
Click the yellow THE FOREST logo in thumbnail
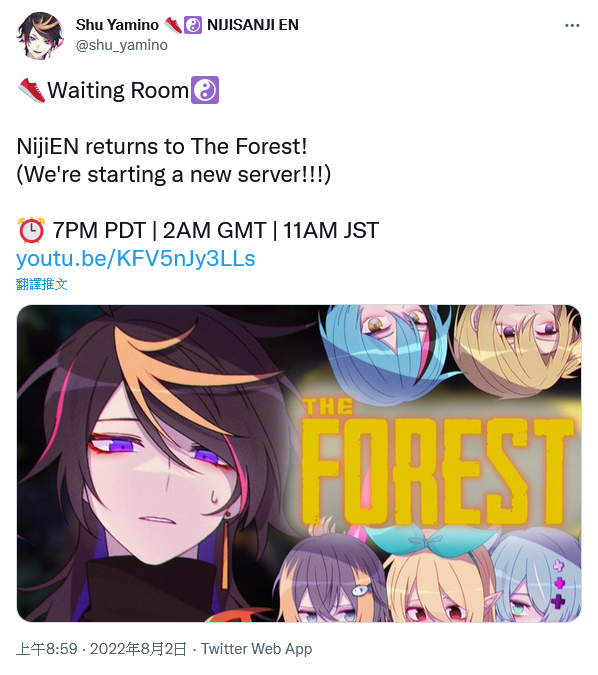coord(437,461)
